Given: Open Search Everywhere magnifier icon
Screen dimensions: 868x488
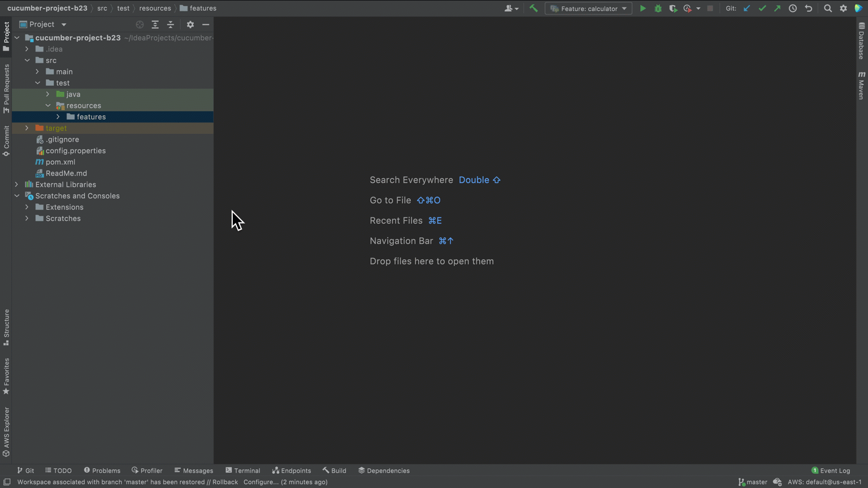Looking at the screenshot, I should [x=828, y=8].
